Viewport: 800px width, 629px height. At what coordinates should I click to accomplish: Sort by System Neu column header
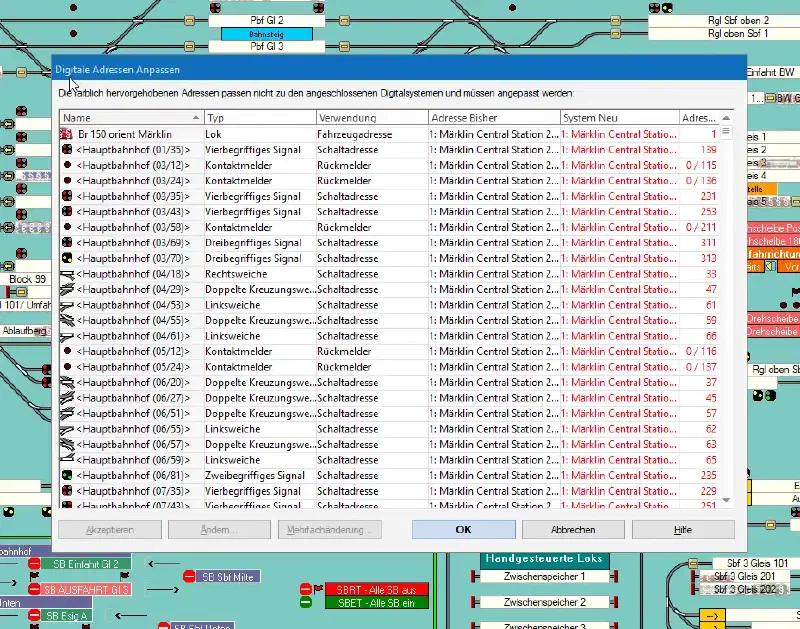point(620,118)
